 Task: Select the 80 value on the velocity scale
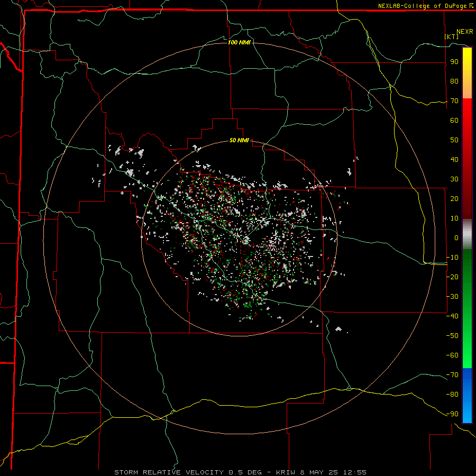tap(454, 81)
